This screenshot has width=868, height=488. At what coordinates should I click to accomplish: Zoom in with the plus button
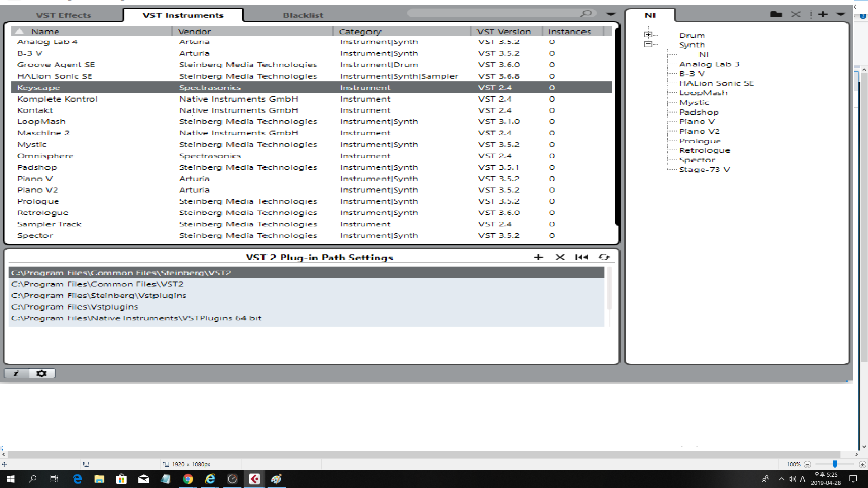[862, 464]
